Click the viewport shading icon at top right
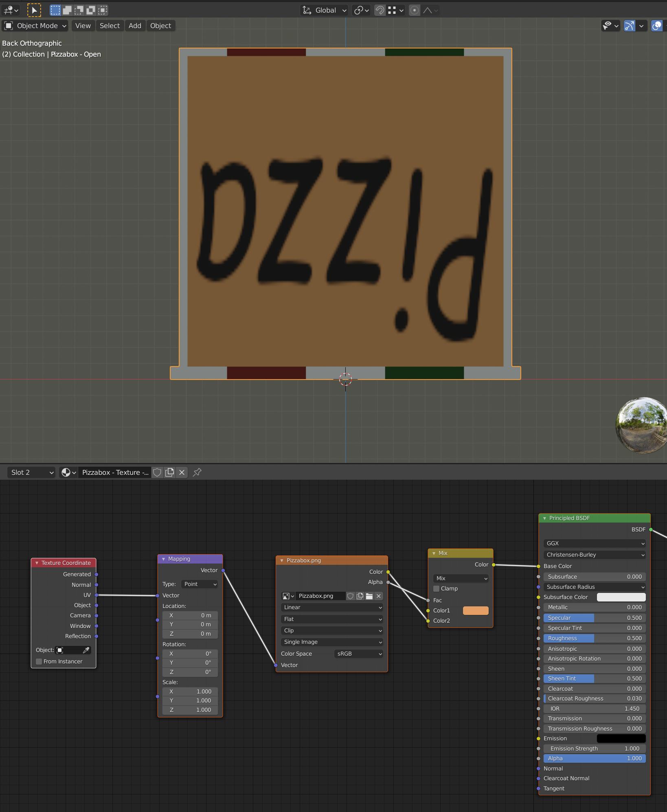The image size is (667, 812). point(657,26)
